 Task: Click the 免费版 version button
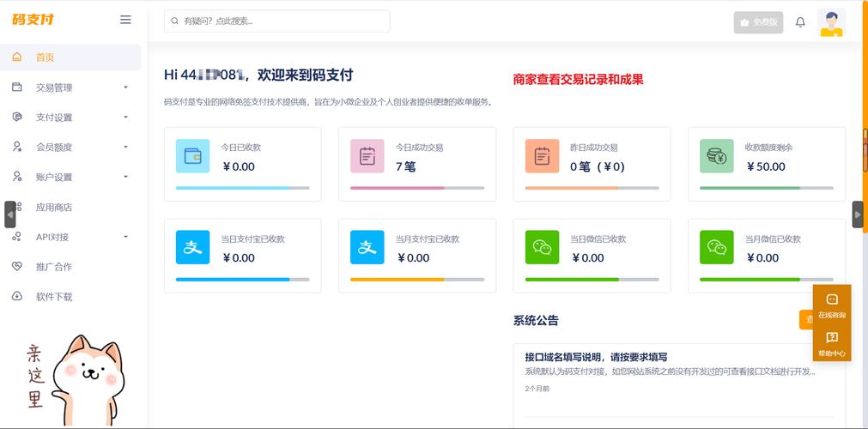[x=758, y=22]
